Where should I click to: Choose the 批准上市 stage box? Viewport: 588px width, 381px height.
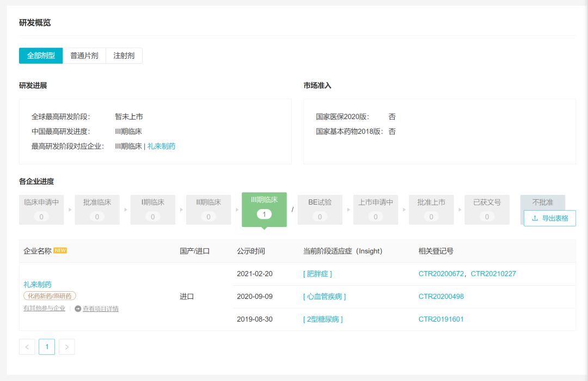click(431, 210)
